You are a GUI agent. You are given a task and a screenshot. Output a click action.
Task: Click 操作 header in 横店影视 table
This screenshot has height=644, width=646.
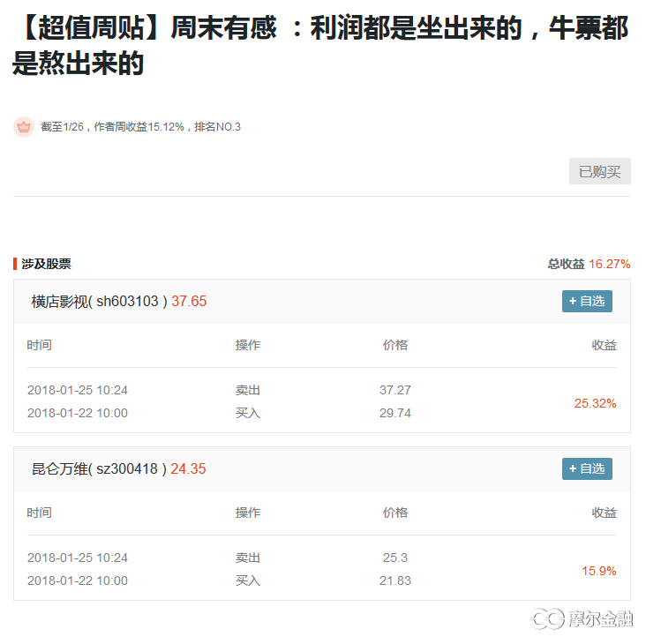[248, 345]
